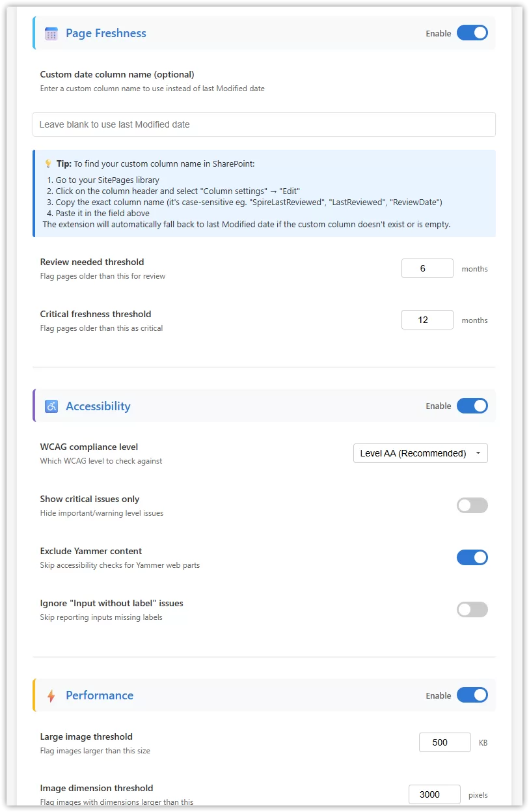Click the large image threshold field showing 500
The width and height of the screenshot is (529, 812).
[x=444, y=742]
